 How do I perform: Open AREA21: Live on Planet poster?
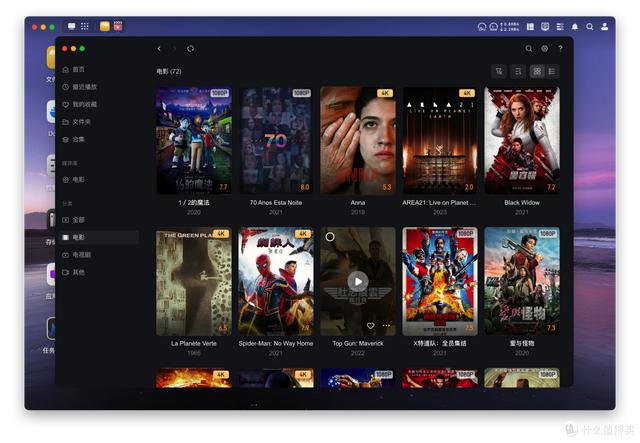point(440,140)
